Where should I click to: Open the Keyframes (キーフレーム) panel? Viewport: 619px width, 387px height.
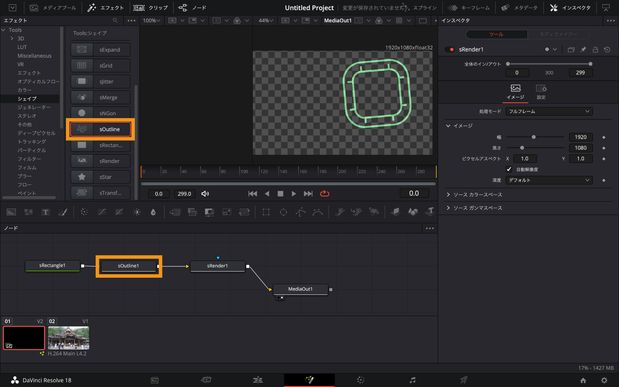click(470, 8)
